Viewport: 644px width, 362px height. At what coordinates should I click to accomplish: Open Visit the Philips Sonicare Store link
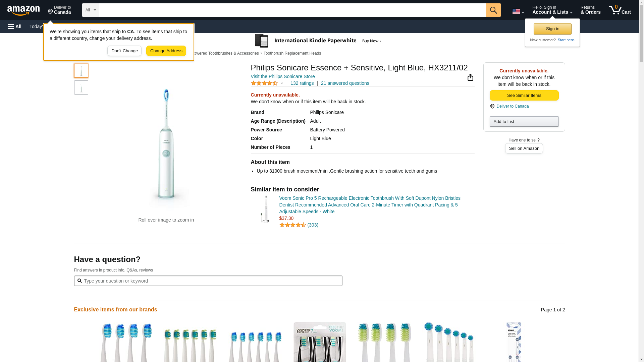coord(282,76)
